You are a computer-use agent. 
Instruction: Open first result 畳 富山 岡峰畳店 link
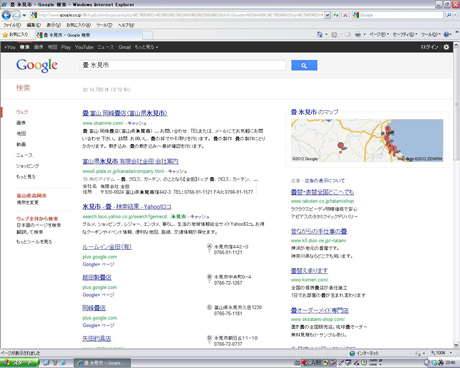click(x=125, y=113)
